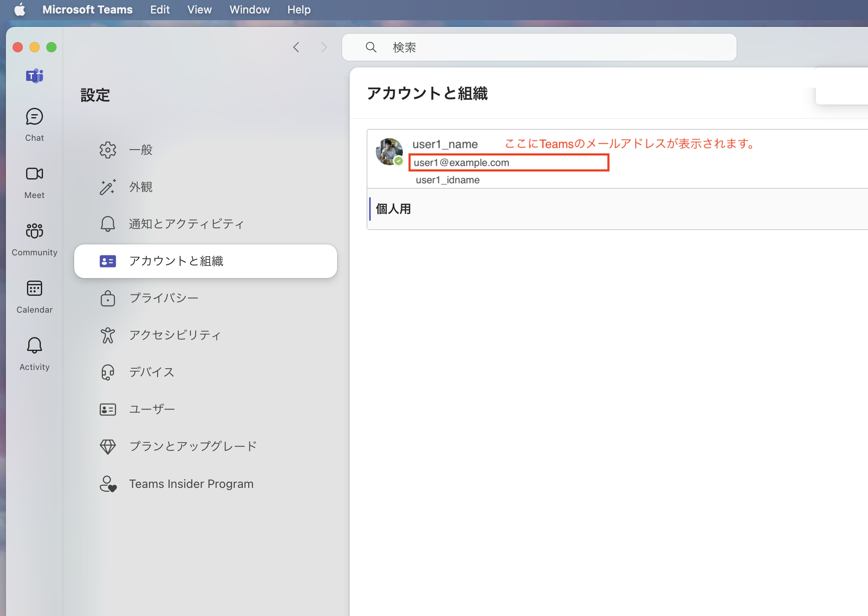This screenshot has height=616, width=868.
Task: Click the person-heart Insider Program icon
Action: [x=108, y=484]
